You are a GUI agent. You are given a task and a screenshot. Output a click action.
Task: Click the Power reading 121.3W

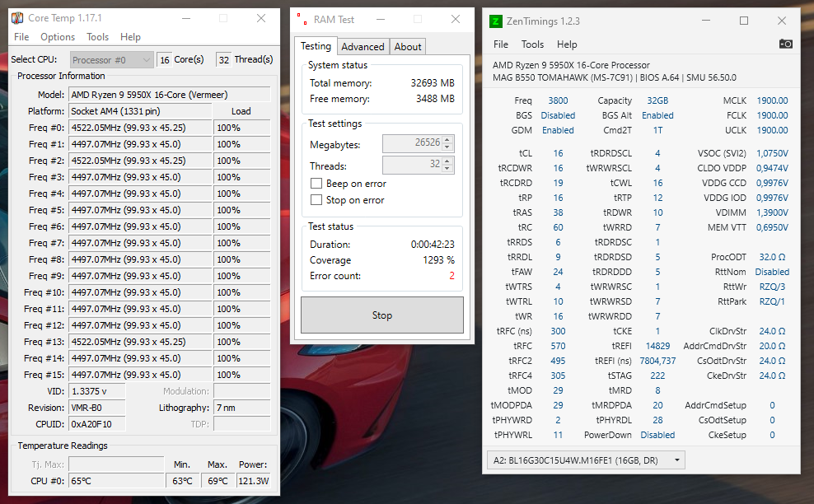pyautogui.click(x=253, y=481)
